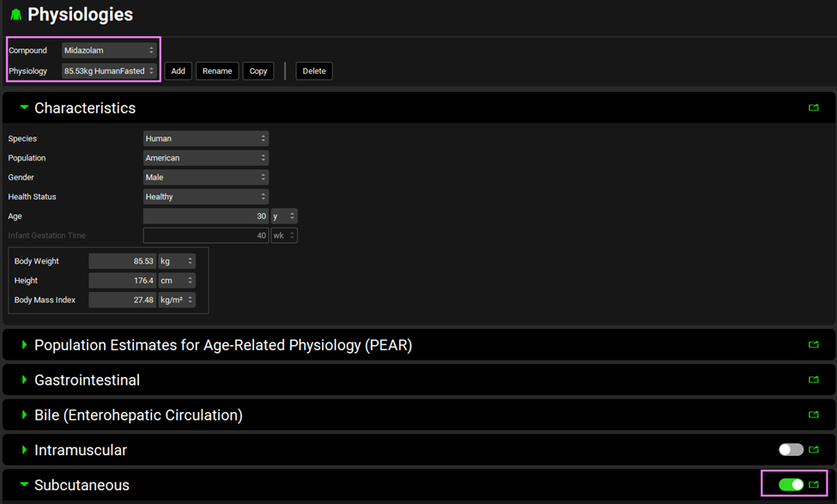837x504 pixels.
Task: Expand the Bile (Enterohepatic Circulation) section
Action: coord(24,415)
